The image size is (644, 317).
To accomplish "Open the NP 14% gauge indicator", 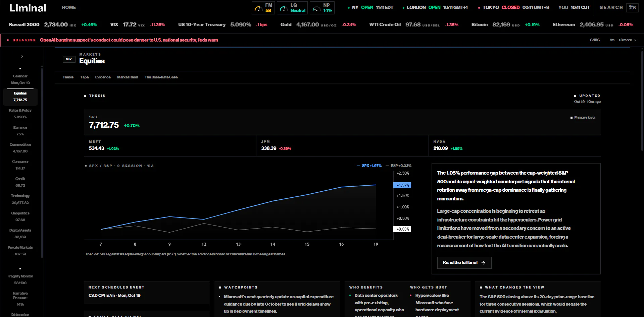I will [322, 8].
